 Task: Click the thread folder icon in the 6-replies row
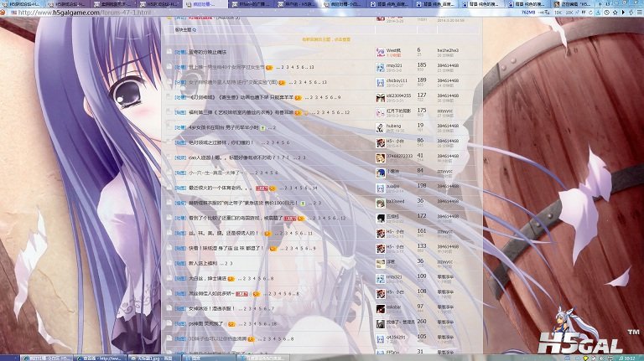pyautogui.click(x=169, y=52)
